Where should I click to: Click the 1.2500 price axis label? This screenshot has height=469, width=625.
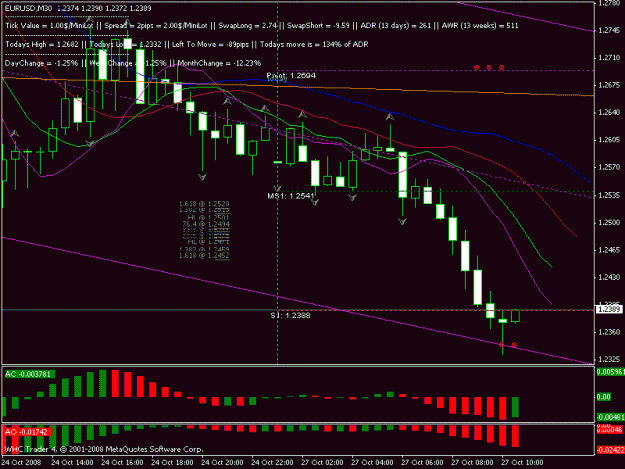click(609, 222)
